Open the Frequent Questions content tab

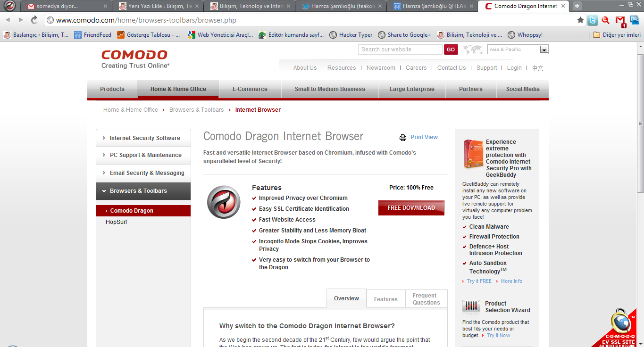point(427,299)
